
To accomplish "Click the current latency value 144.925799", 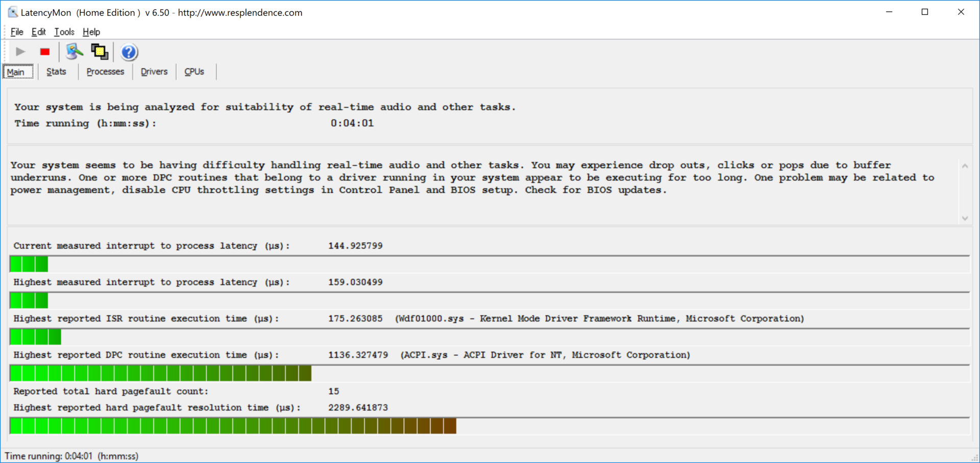I will pyautogui.click(x=355, y=246).
